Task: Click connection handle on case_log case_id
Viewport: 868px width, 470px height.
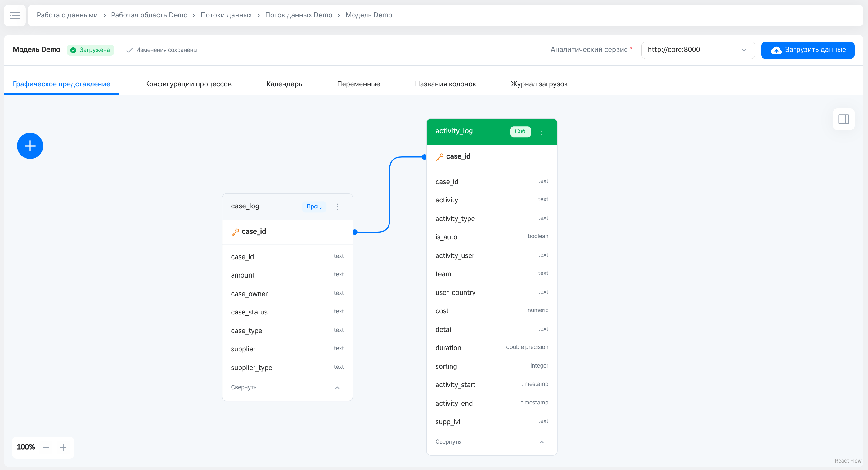Action: click(x=355, y=232)
